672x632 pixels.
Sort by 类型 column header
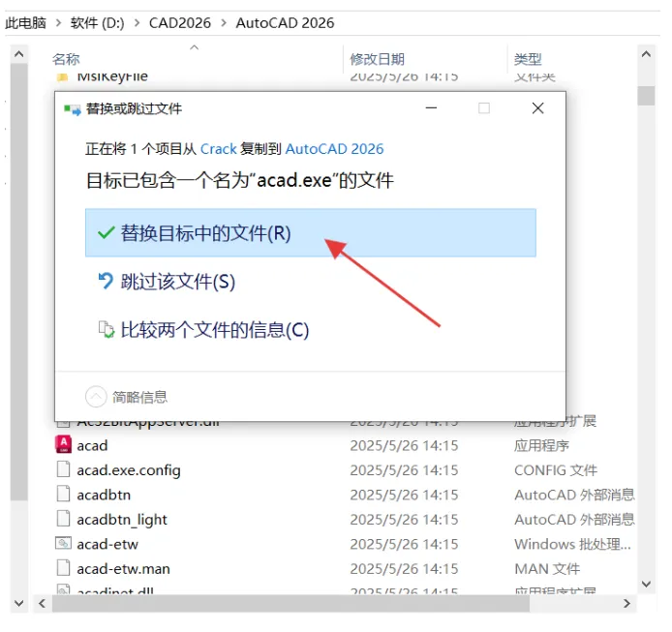click(x=528, y=59)
